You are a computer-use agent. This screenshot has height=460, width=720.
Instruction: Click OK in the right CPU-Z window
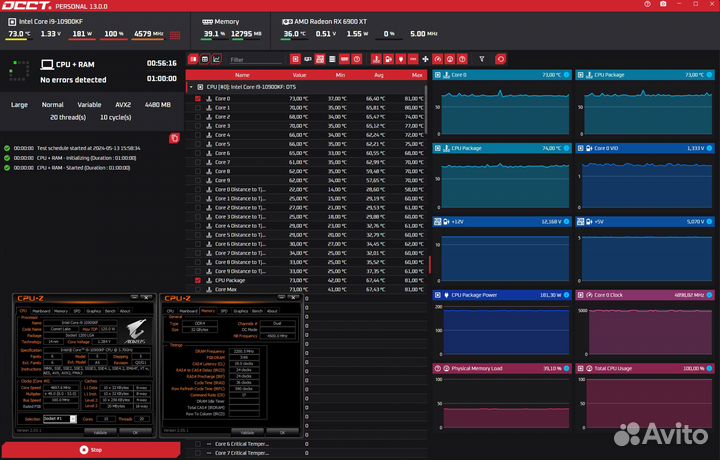coord(282,432)
